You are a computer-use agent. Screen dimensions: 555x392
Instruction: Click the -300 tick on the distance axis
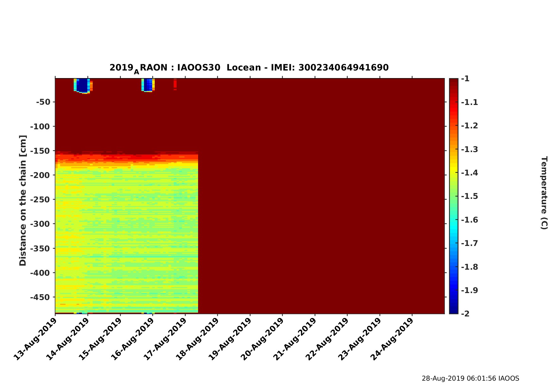(41, 224)
